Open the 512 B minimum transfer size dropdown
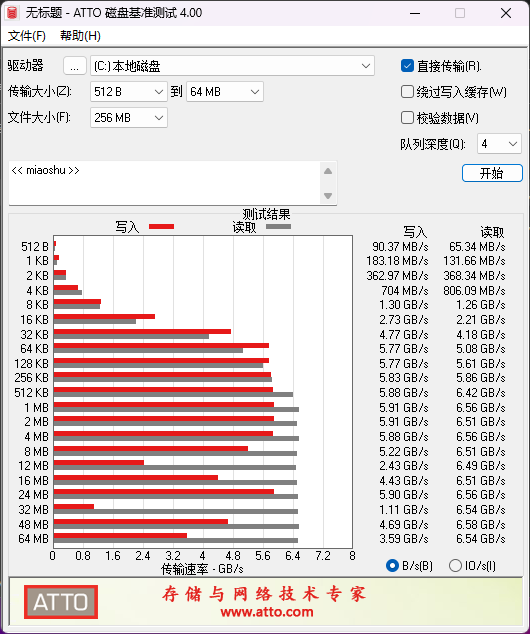The height and width of the screenshot is (634, 530). click(x=129, y=92)
